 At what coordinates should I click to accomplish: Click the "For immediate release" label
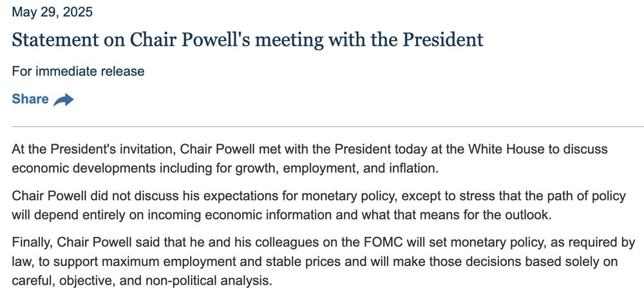point(78,71)
